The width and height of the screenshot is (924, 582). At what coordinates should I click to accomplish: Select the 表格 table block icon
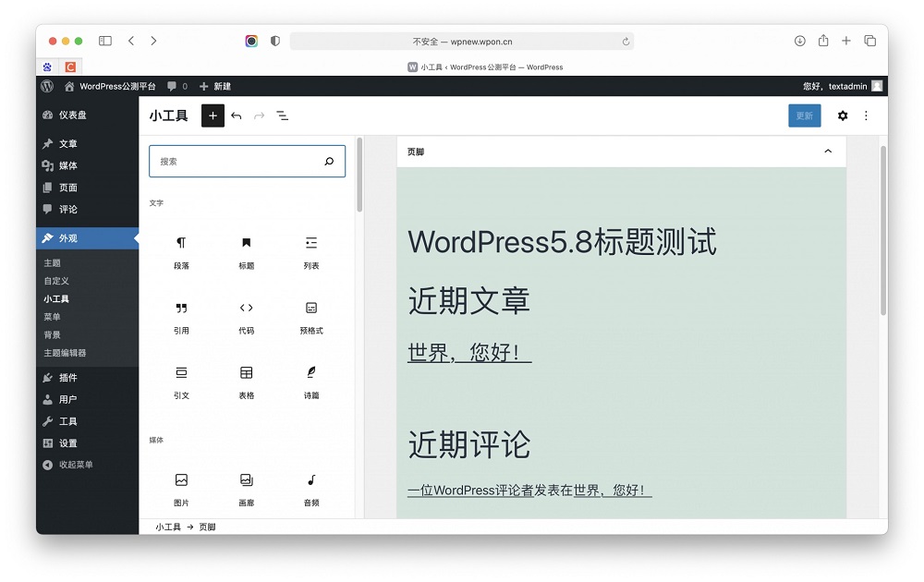(246, 379)
